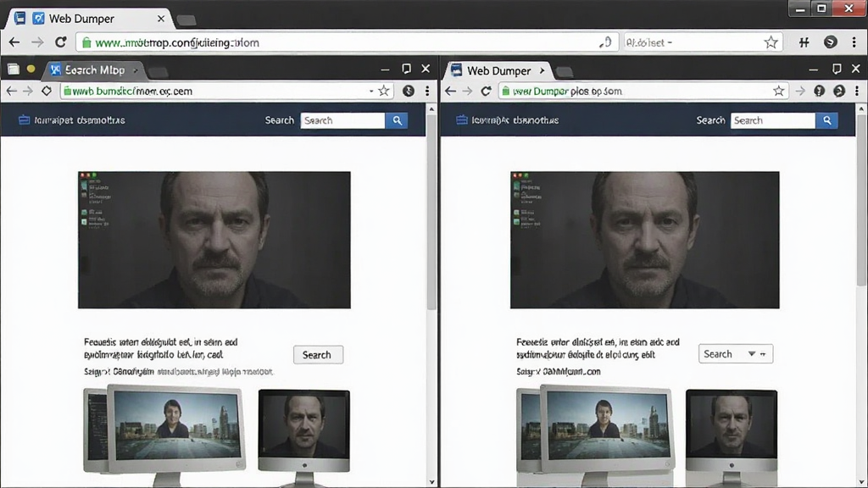The width and height of the screenshot is (868, 488).
Task: Reload the page in outer browser toolbar
Action: (x=61, y=42)
